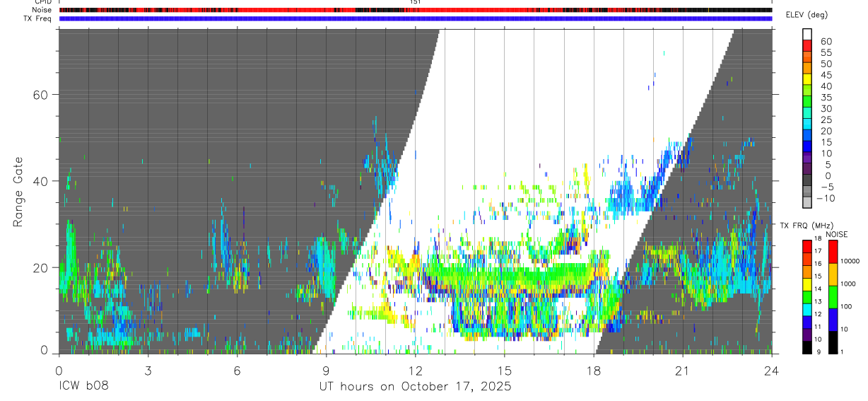This screenshot has width=868, height=401.
Task: Click the '21' hour tick label on x-axis
Action: (x=682, y=371)
